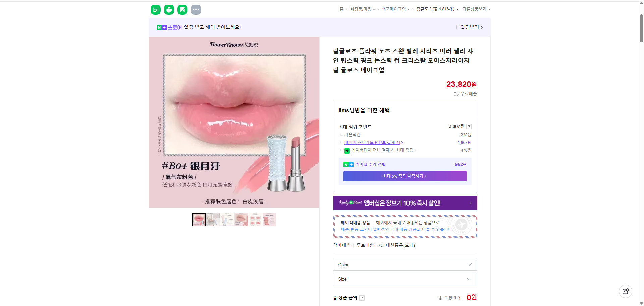
Task: Click the Naver Cafe share icon
Action: point(169,9)
